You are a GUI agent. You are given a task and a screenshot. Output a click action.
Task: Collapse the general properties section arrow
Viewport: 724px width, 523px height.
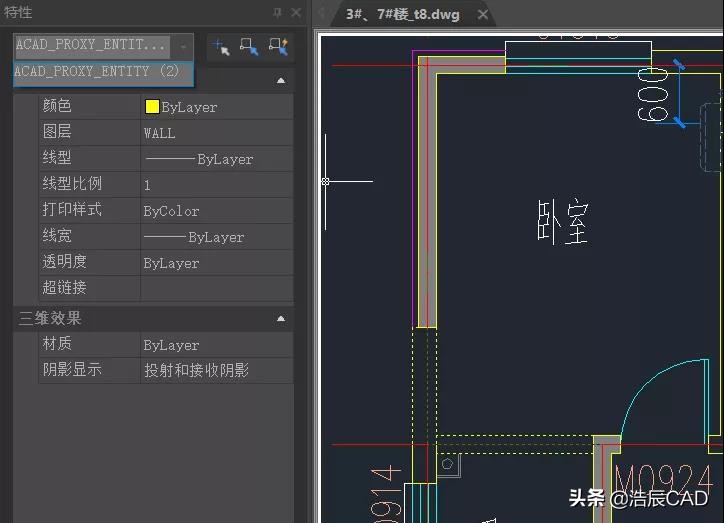click(280, 80)
